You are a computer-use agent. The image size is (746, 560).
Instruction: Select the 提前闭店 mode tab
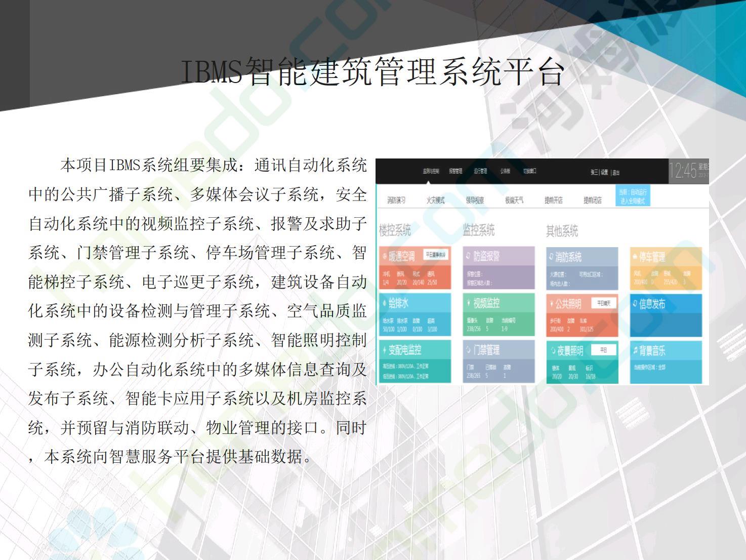[593, 201]
